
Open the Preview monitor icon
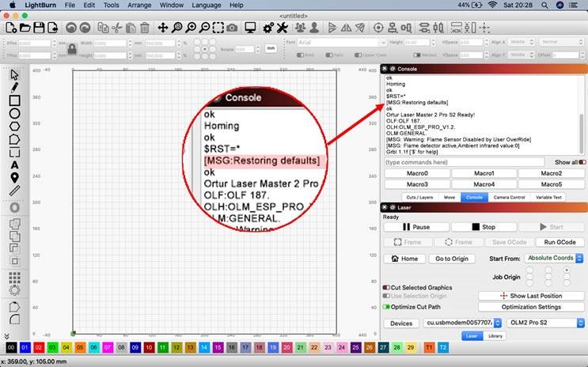250,28
